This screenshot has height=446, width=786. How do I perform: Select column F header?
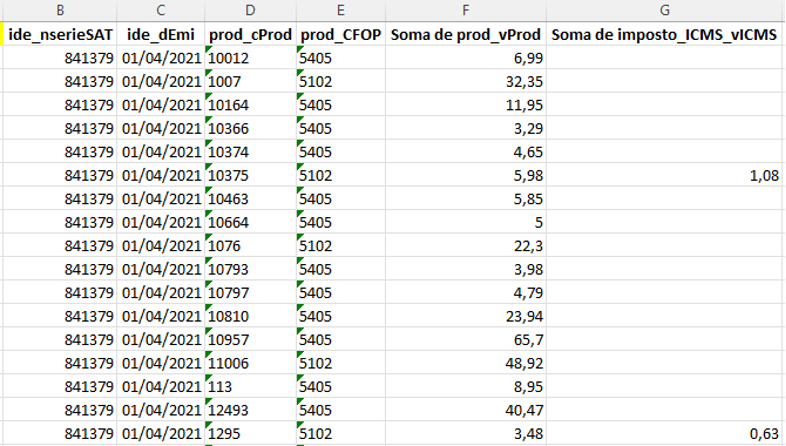pos(466,10)
